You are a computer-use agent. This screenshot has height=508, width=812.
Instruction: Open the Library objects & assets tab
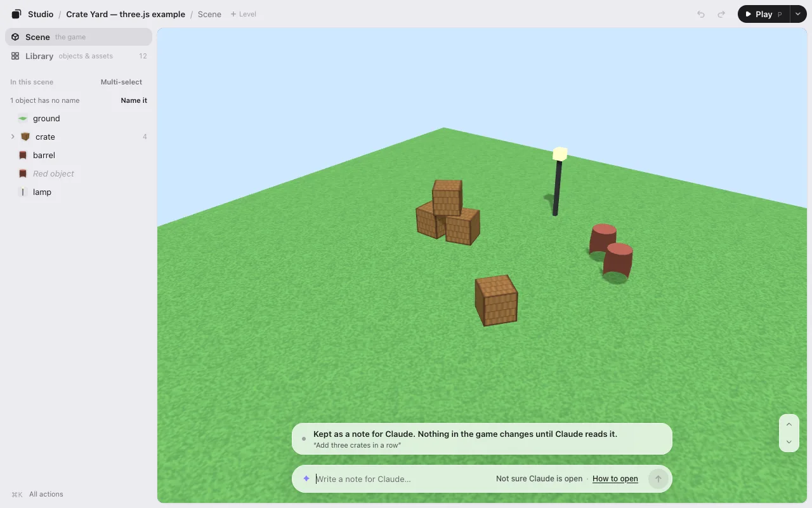tap(79, 56)
